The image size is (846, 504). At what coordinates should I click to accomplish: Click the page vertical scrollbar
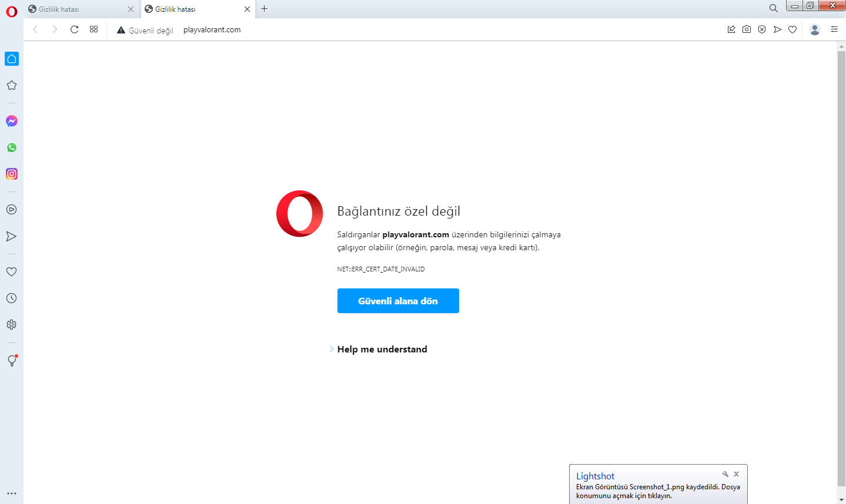click(x=841, y=269)
